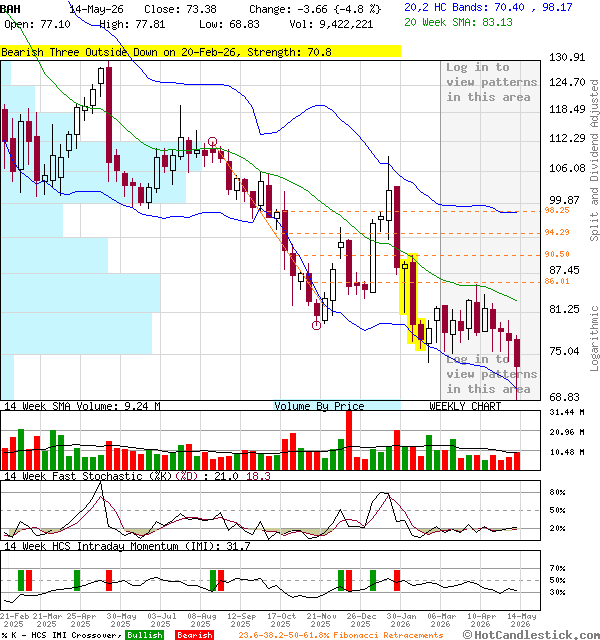The height and width of the screenshot is (640, 600).
Task: Click the 98.25 Fibonacci level label
Action: (x=557, y=210)
